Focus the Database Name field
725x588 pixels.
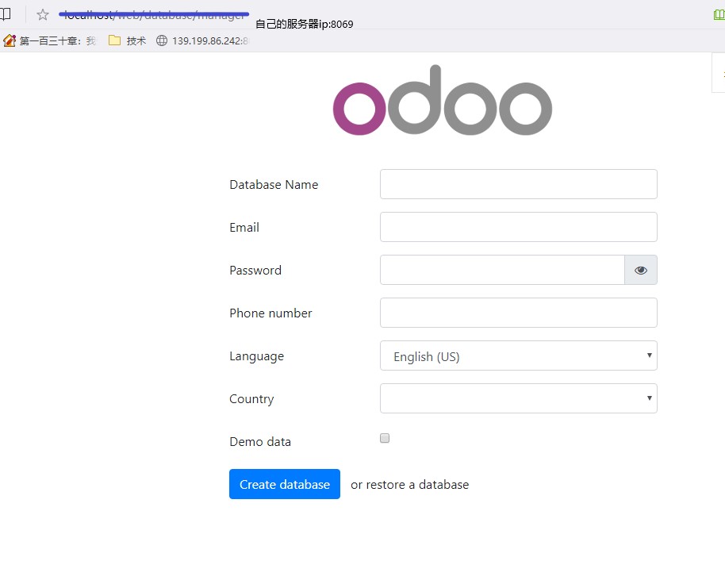point(518,184)
